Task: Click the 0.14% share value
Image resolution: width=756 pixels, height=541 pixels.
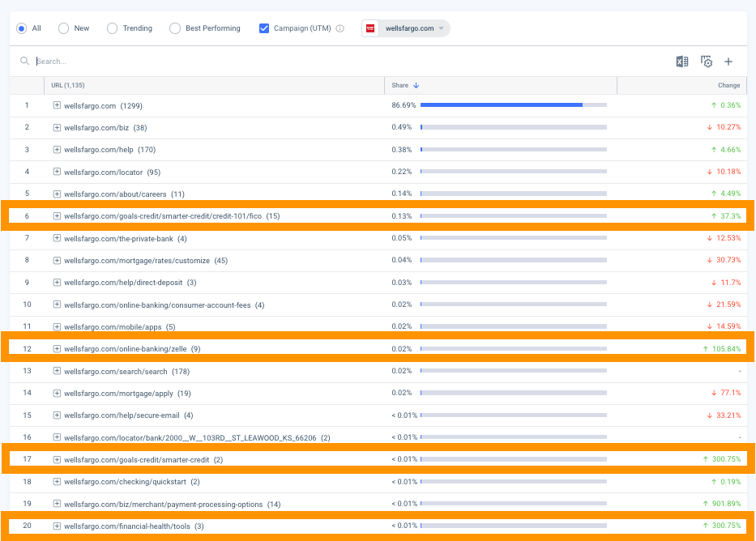Action: pos(402,194)
